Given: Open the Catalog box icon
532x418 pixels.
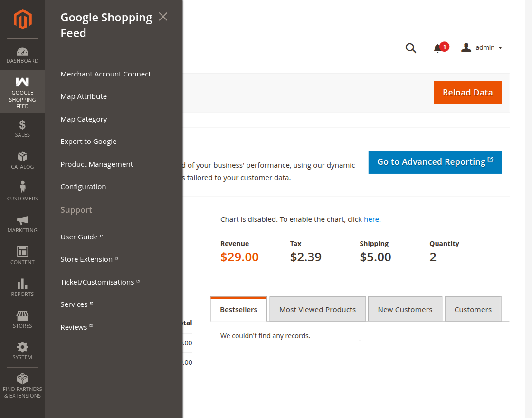Looking at the screenshot, I should tap(22, 156).
